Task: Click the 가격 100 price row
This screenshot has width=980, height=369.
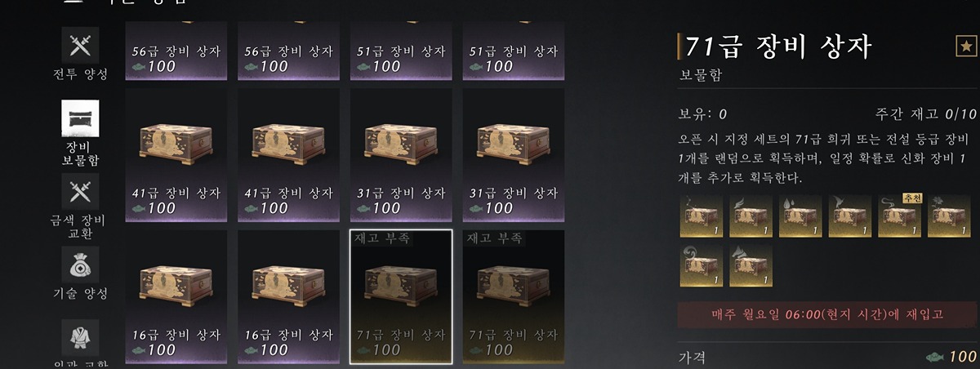Action: tap(827, 357)
